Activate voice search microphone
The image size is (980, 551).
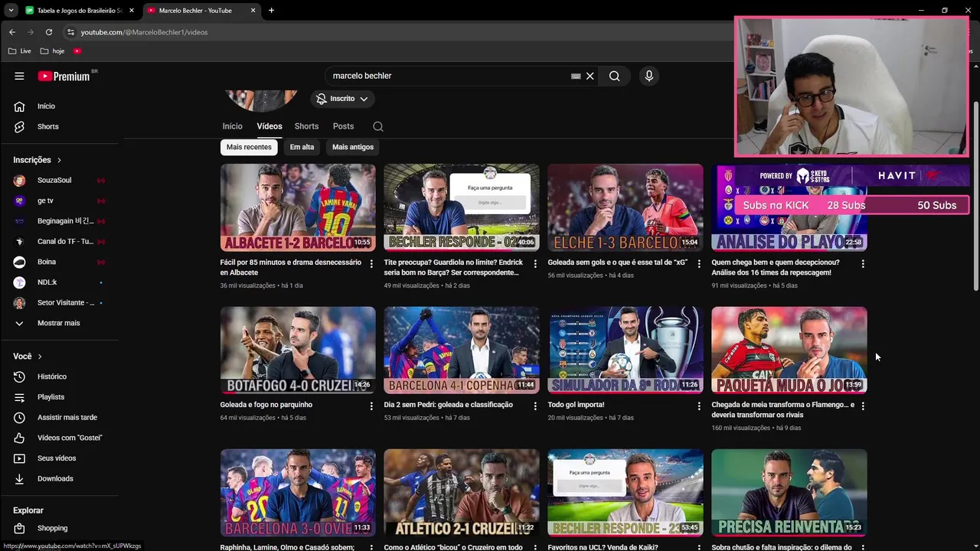coord(649,76)
